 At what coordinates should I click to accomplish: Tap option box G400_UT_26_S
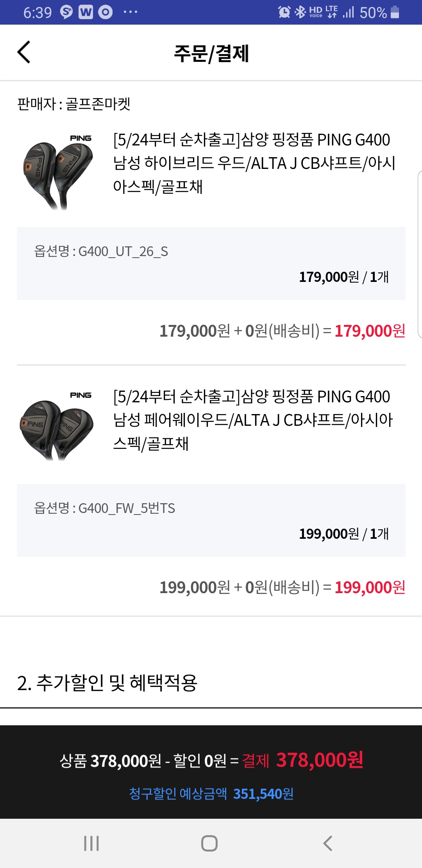tap(211, 264)
